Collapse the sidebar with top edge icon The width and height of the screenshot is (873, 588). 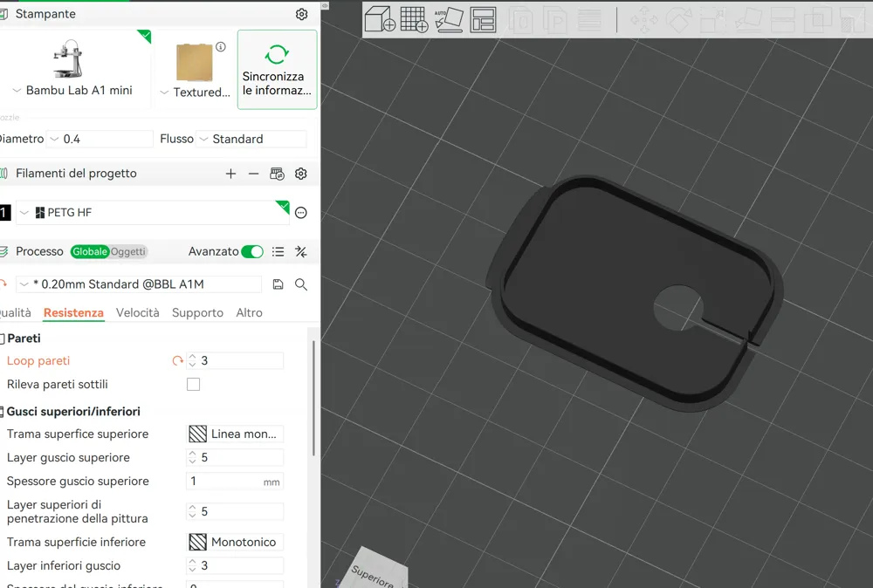pos(325,5)
